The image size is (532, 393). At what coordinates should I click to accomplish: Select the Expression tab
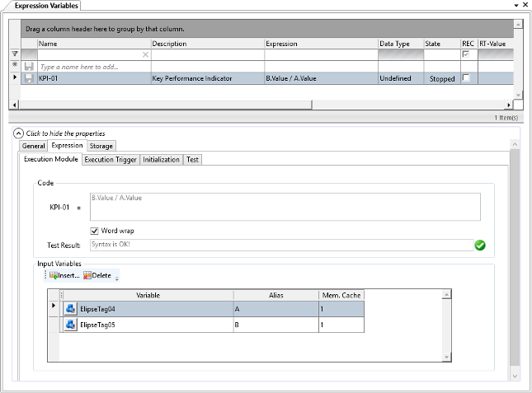click(67, 145)
